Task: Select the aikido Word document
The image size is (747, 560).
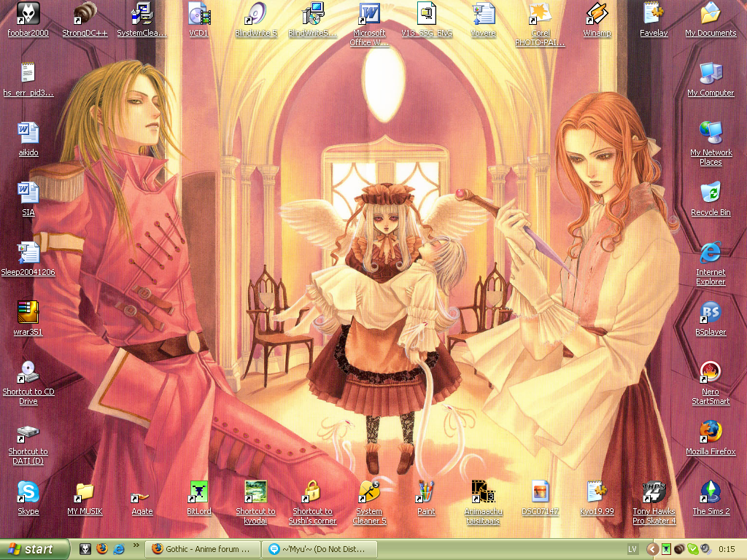Action: [x=28, y=139]
